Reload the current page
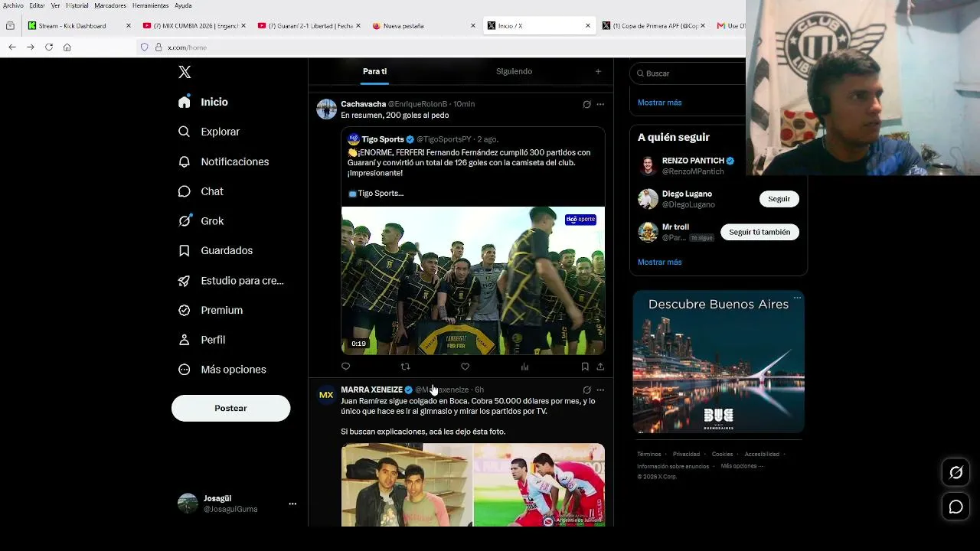 click(49, 47)
